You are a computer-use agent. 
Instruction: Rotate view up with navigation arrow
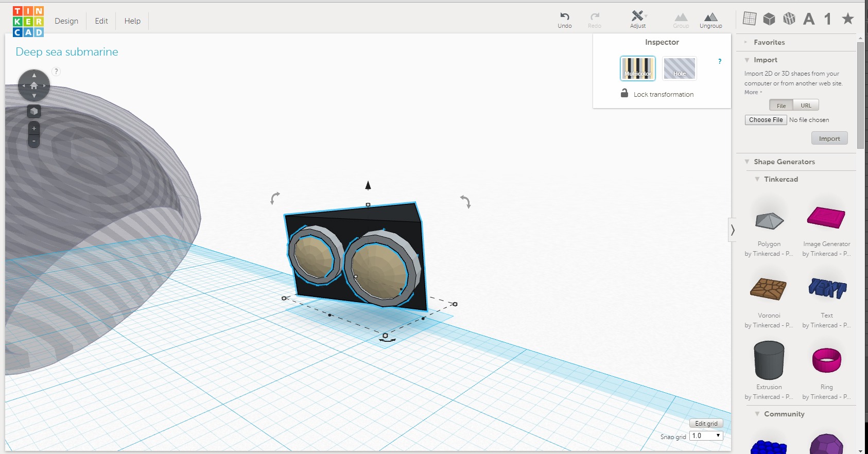pos(34,75)
